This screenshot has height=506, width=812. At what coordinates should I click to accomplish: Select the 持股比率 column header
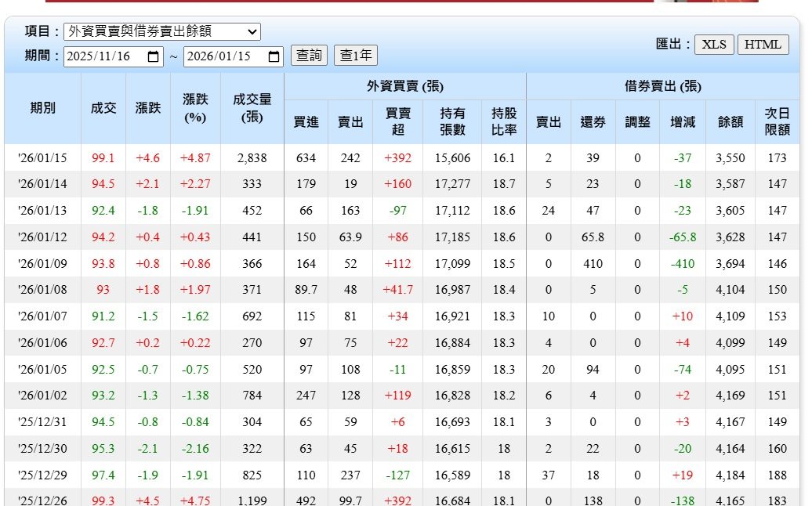click(504, 121)
